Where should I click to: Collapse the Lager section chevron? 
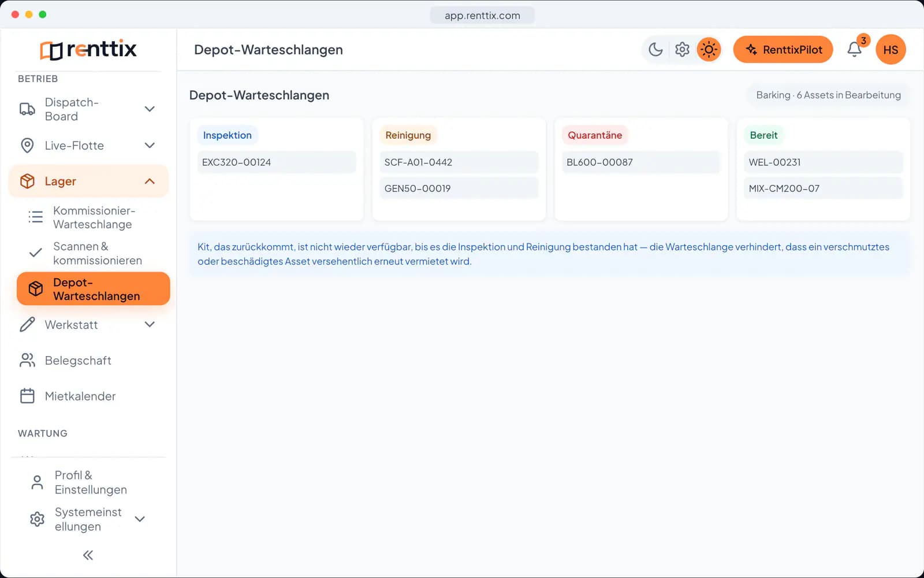tap(150, 181)
